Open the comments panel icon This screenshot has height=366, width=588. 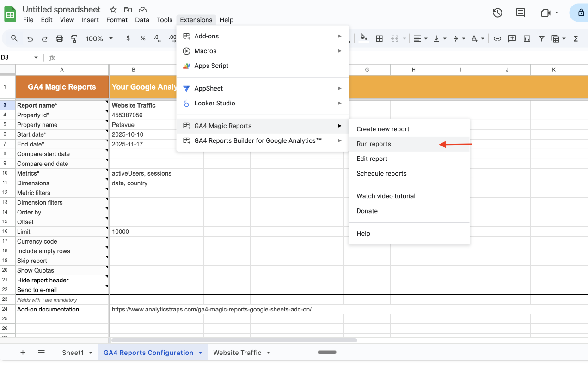pyautogui.click(x=521, y=13)
